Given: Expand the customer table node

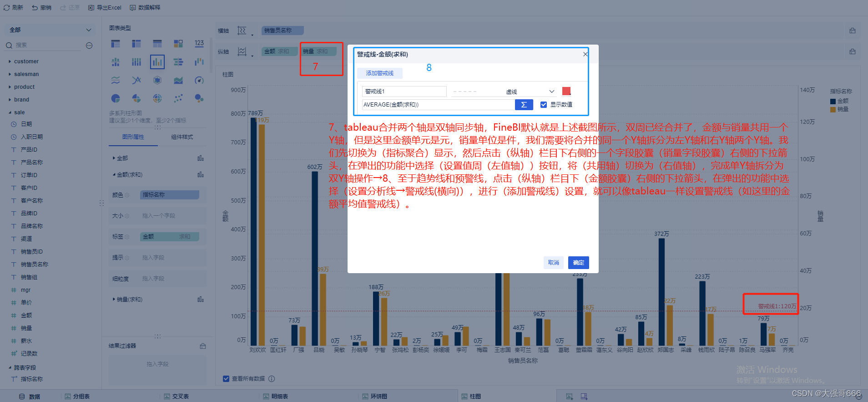Looking at the screenshot, I should click(10, 61).
